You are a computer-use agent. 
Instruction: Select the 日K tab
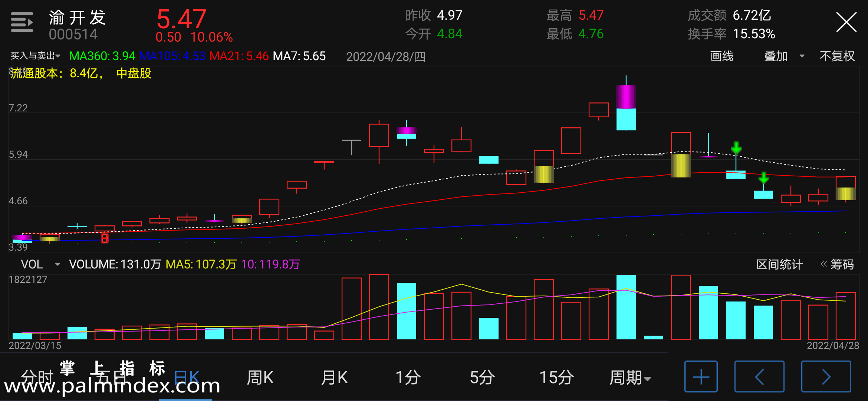(x=187, y=378)
